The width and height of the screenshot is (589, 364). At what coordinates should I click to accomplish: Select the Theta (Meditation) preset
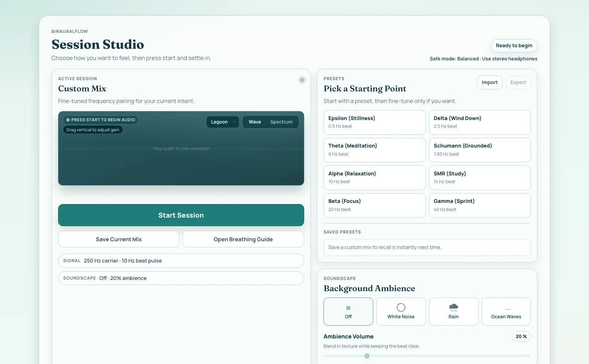click(x=374, y=150)
